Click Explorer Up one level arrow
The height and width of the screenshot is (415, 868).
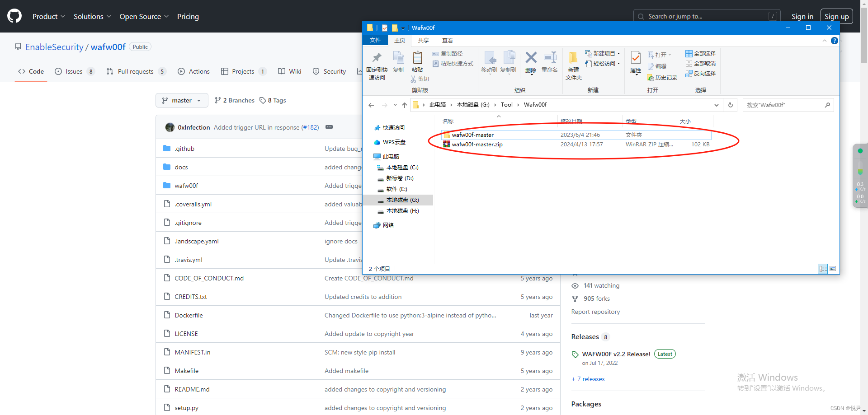405,105
